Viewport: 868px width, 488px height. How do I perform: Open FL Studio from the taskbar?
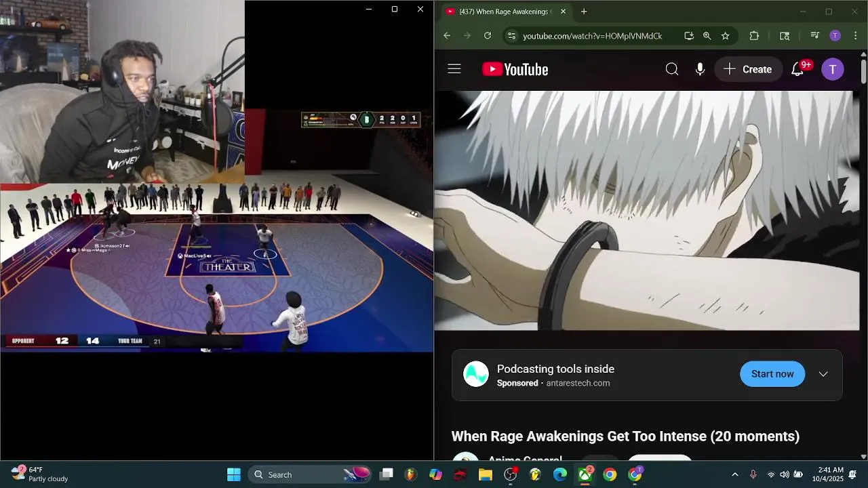pos(411,474)
